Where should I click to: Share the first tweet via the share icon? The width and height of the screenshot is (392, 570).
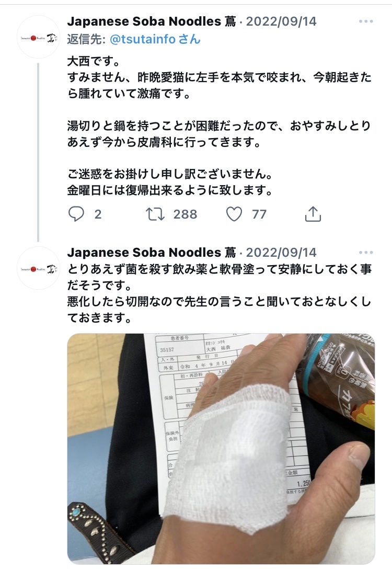(x=313, y=214)
